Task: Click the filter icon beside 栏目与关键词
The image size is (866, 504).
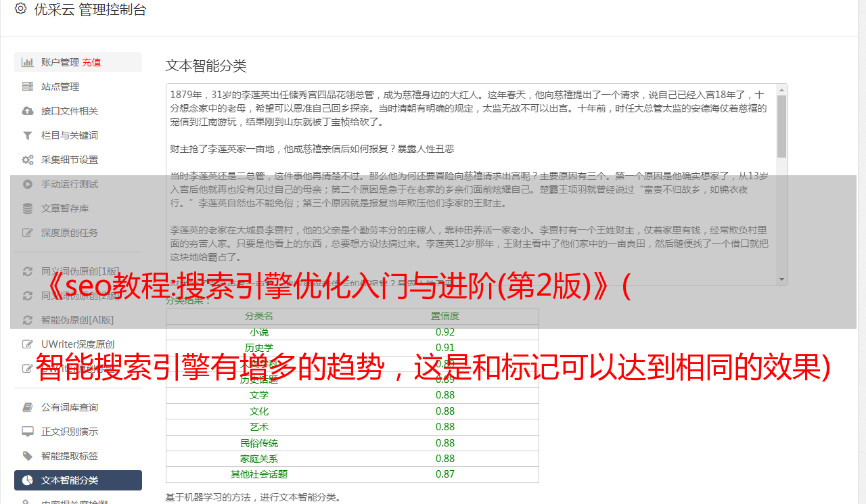Action: click(28, 135)
